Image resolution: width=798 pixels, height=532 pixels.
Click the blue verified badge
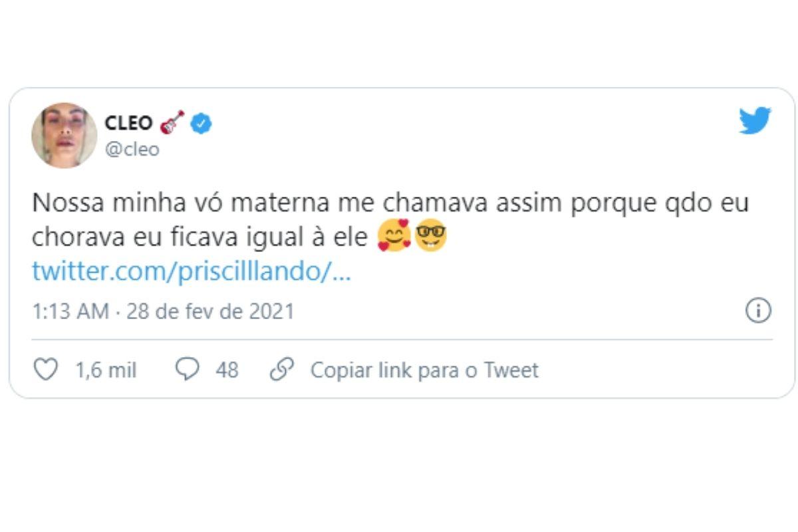tap(201, 123)
